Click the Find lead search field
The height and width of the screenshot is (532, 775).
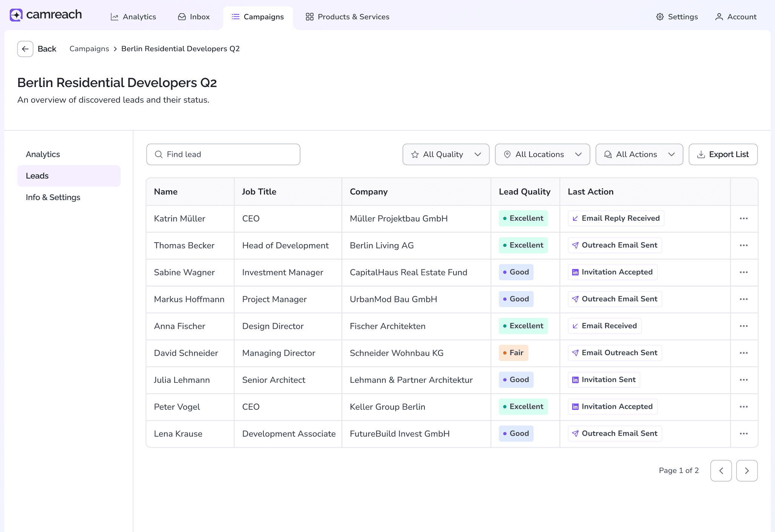[223, 154]
